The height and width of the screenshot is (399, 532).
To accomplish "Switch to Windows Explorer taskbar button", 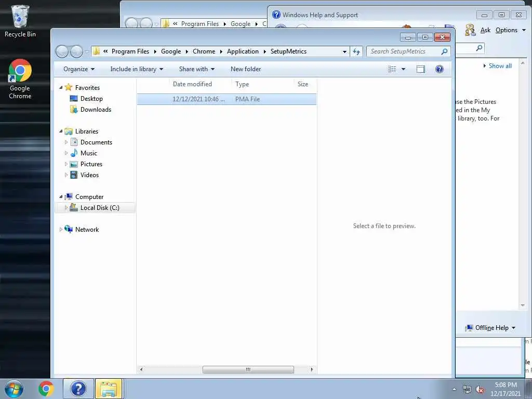I will (109, 389).
